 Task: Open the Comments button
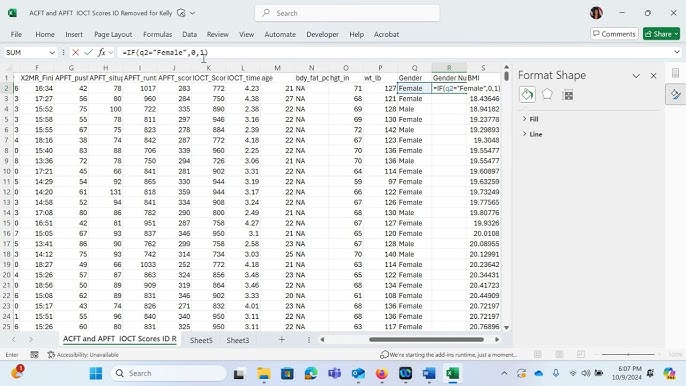pos(614,34)
